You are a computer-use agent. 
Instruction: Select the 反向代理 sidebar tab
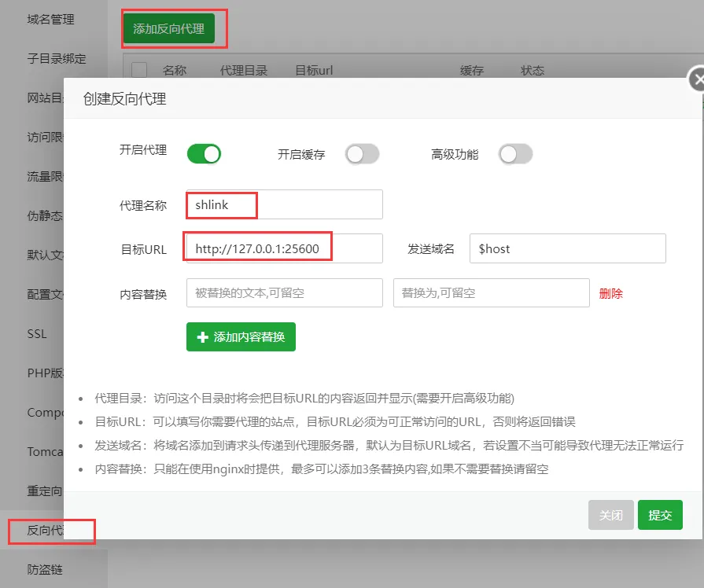45,530
